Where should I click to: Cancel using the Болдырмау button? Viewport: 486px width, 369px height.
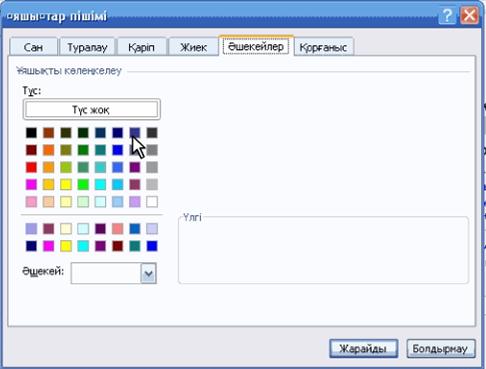click(441, 349)
